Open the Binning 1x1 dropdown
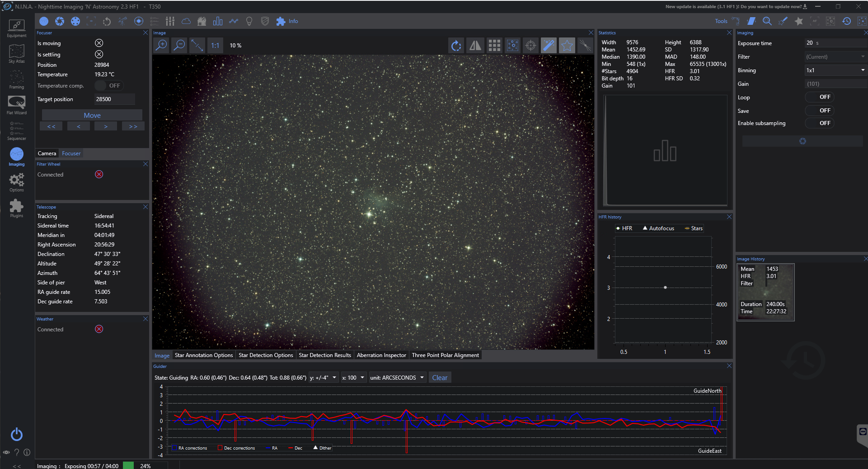 (x=835, y=70)
